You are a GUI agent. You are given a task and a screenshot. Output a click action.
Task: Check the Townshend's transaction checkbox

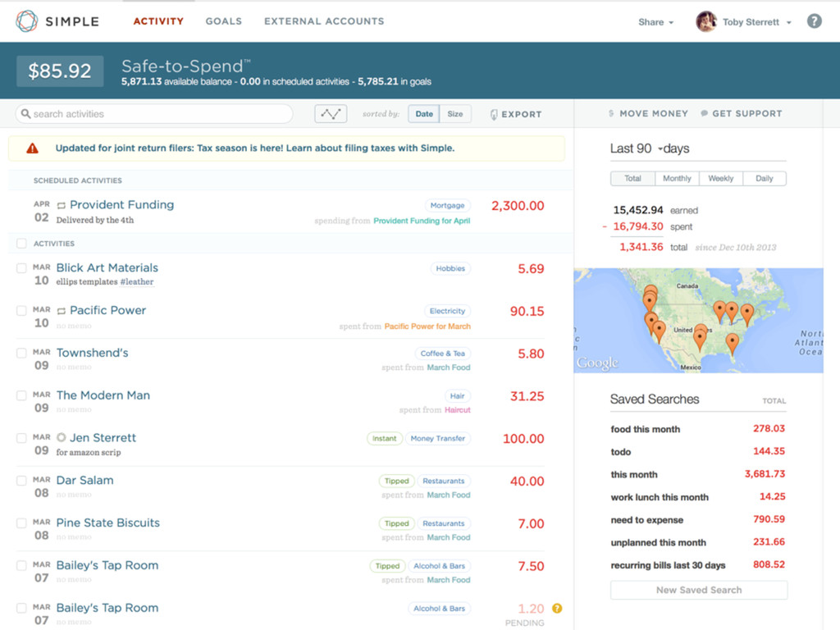[21, 353]
